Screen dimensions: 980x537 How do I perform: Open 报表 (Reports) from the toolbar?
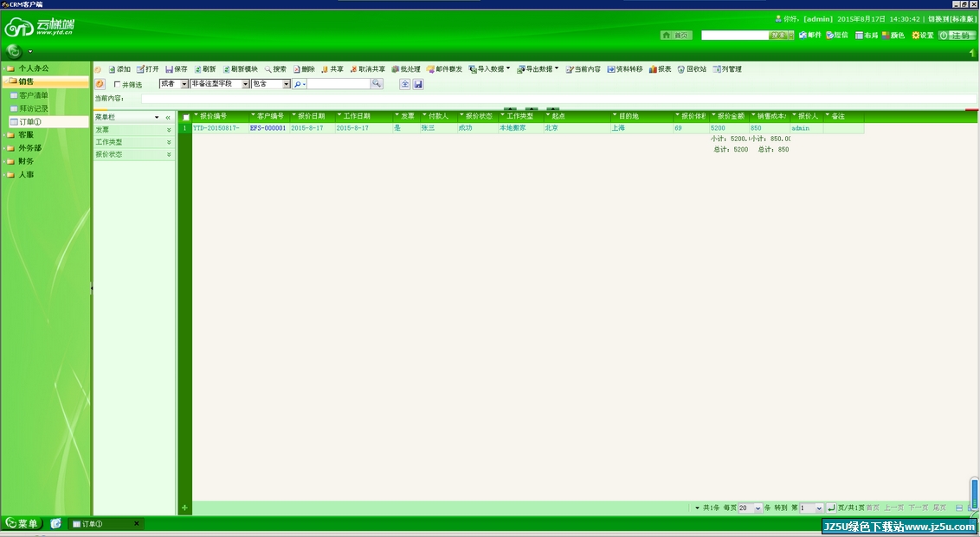click(660, 69)
